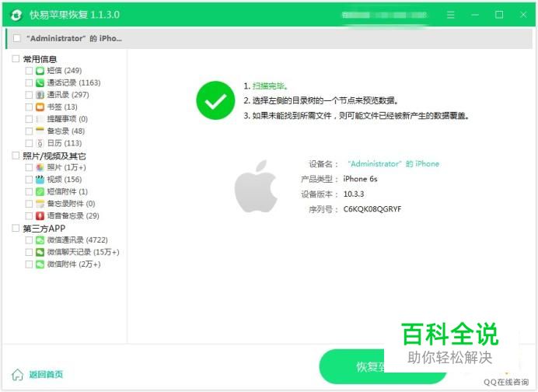This screenshot has width=538, height=392.
Task: Click the 10.3.3 device version value
Action: tap(354, 194)
